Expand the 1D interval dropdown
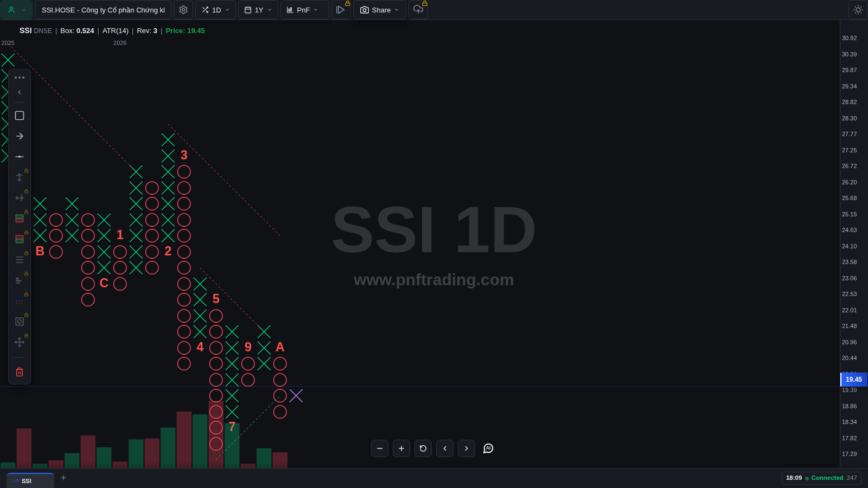 coord(215,10)
